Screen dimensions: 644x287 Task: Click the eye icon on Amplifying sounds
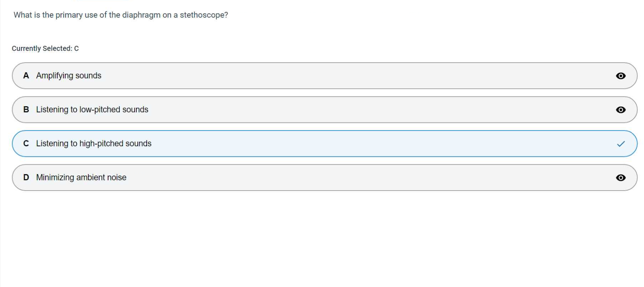pos(621,76)
